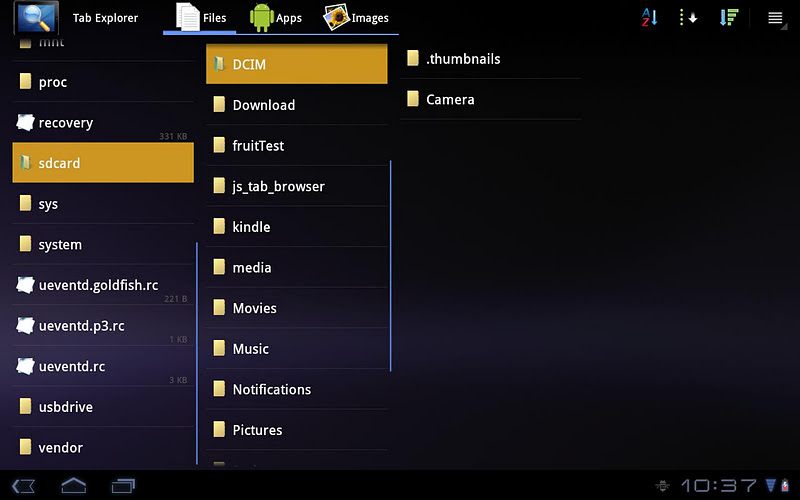This screenshot has width=800, height=500.
Task: Switch to the Apps tab
Action: point(276,18)
